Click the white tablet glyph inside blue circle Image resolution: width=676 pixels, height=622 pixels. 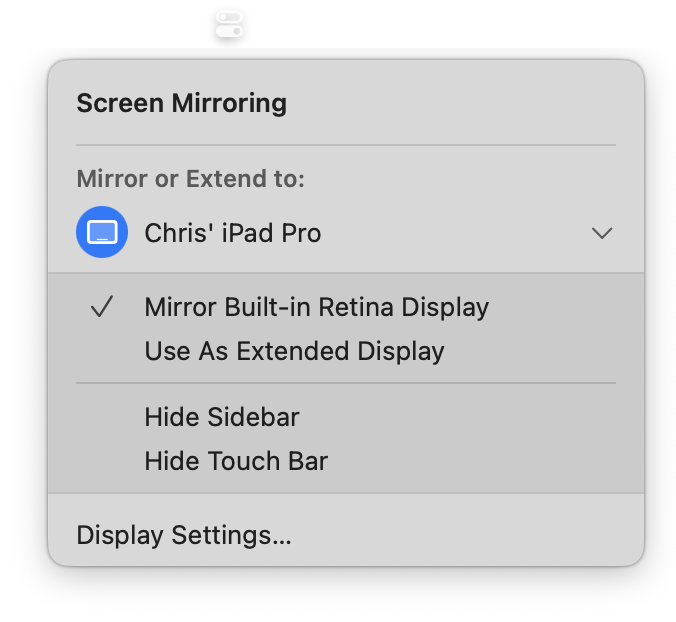coord(102,233)
